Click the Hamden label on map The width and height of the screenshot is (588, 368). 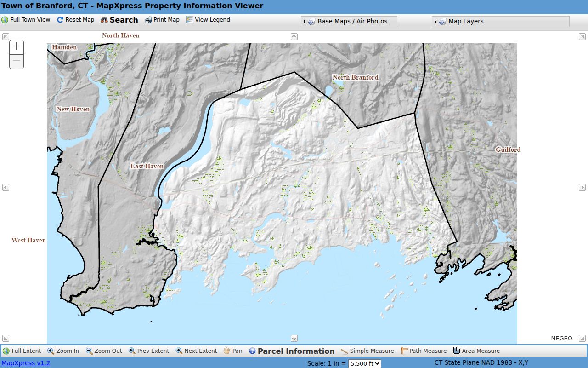pyautogui.click(x=64, y=47)
